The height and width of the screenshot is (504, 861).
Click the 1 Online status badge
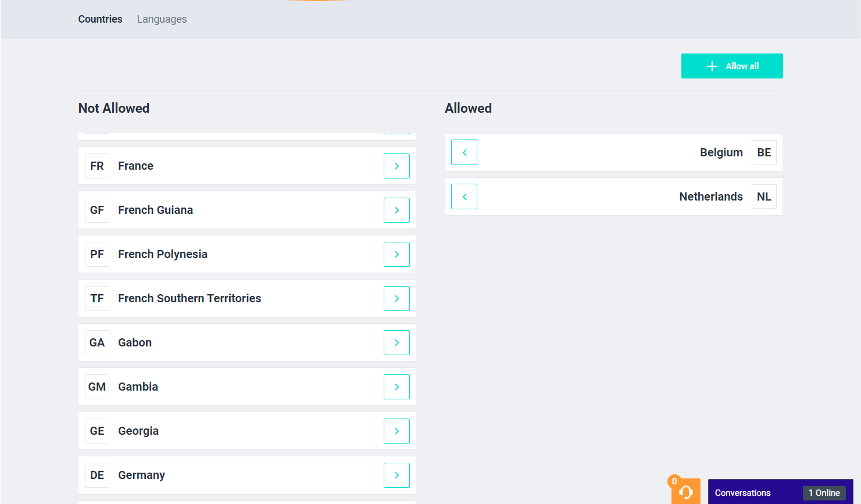coord(824,493)
